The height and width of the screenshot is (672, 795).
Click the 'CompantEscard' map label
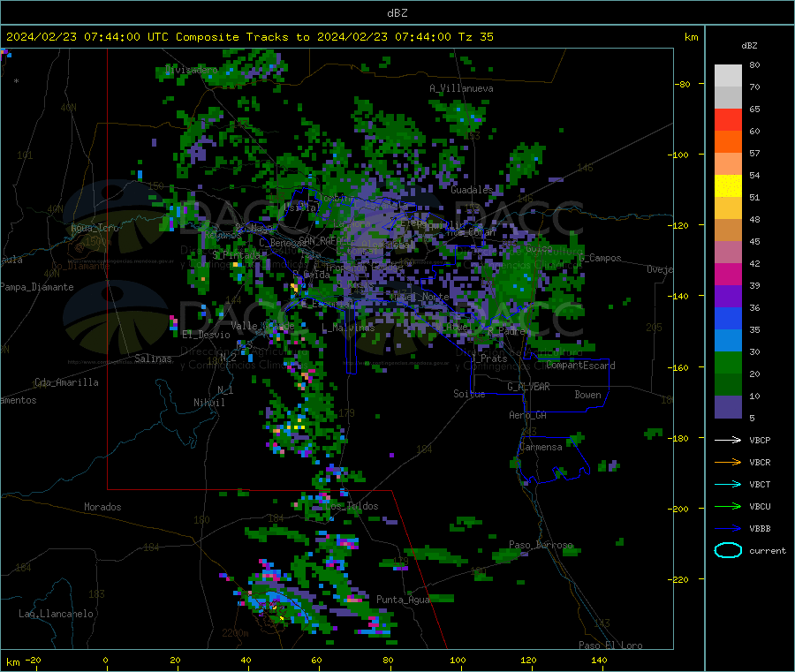click(580, 366)
